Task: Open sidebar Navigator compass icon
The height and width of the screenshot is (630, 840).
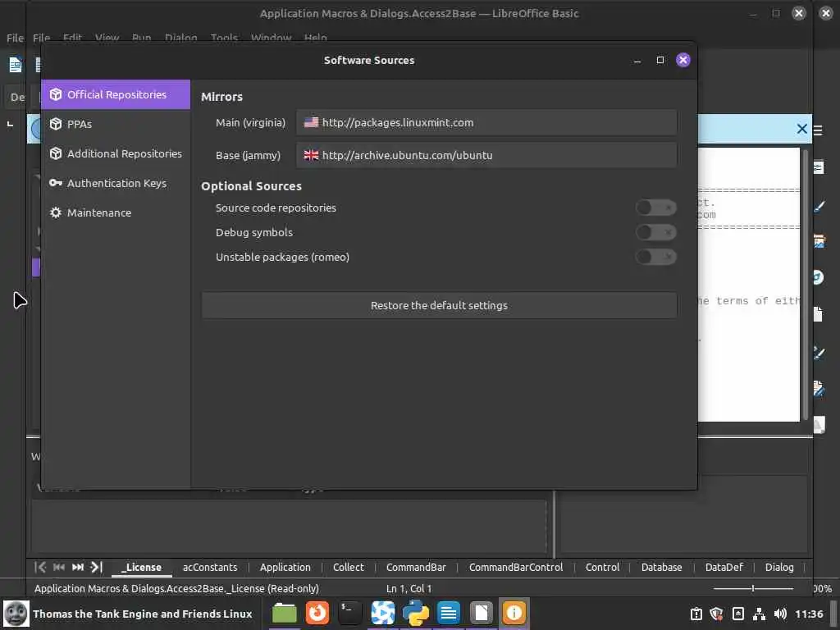Action: (819, 277)
